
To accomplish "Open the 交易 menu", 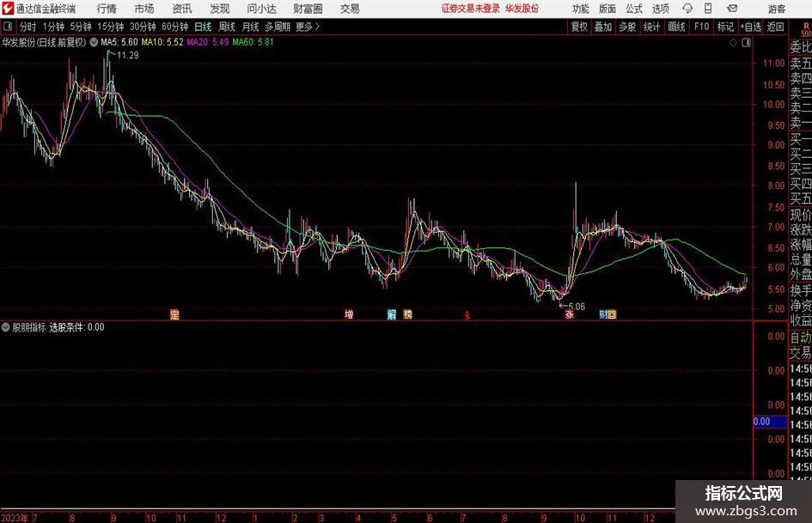I will pyautogui.click(x=350, y=9).
